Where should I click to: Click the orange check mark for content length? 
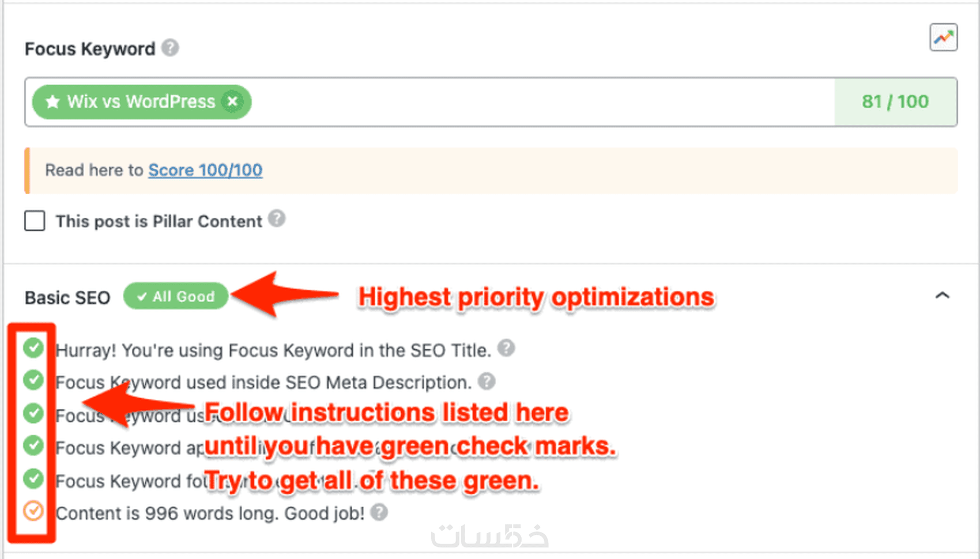[x=33, y=511]
